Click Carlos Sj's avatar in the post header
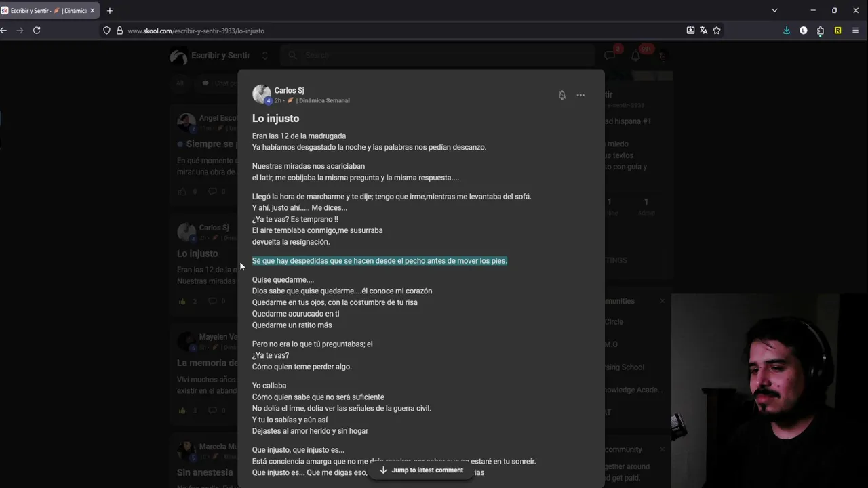The height and width of the screenshot is (488, 868). [261, 94]
